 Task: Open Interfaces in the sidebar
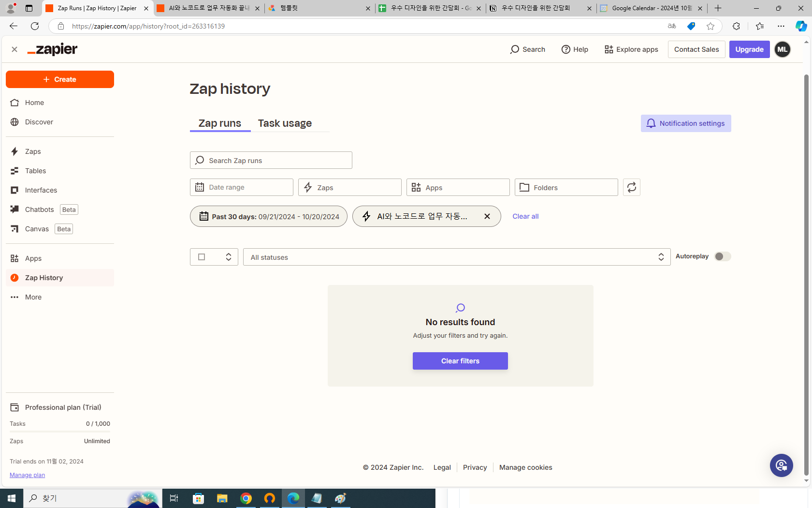click(x=60, y=190)
